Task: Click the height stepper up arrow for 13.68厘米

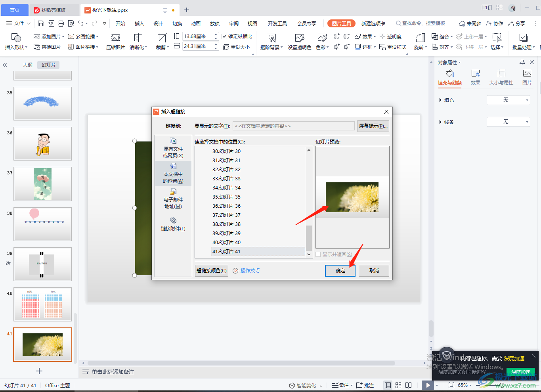Action: pyautogui.click(x=216, y=34)
